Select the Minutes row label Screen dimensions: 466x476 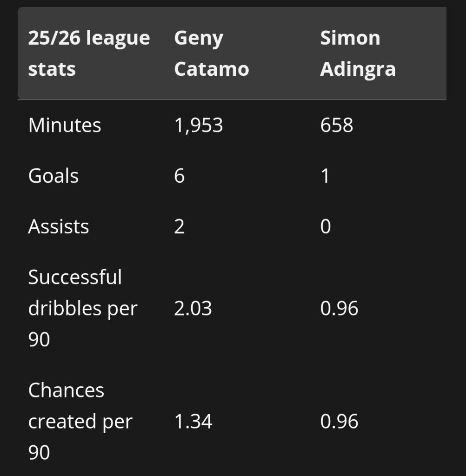click(x=64, y=125)
